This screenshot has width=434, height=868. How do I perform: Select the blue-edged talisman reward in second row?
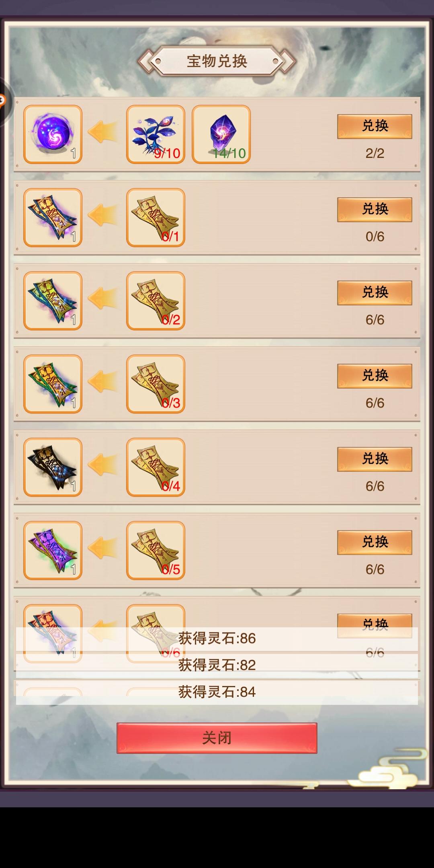click(53, 217)
